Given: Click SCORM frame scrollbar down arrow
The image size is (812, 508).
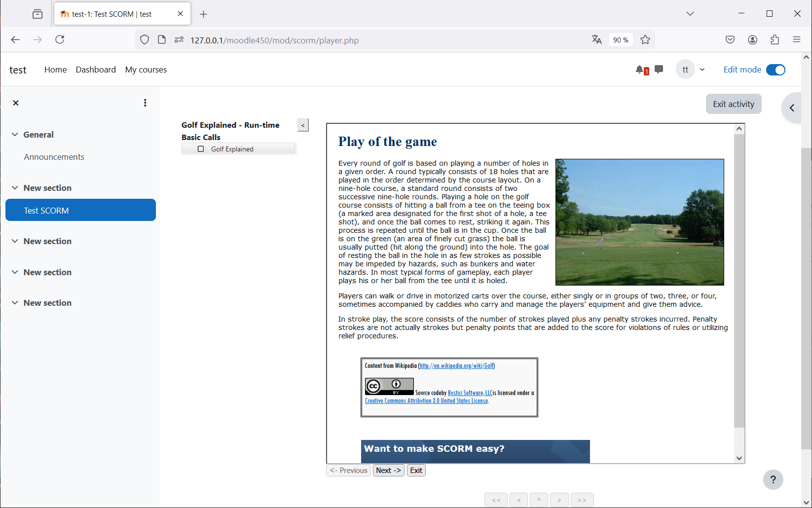Looking at the screenshot, I should tap(739, 458).
